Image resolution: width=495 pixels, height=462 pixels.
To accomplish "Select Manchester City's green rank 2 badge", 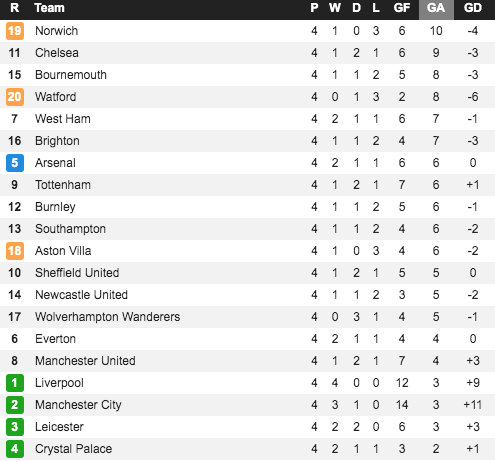I will coord(15,405).
